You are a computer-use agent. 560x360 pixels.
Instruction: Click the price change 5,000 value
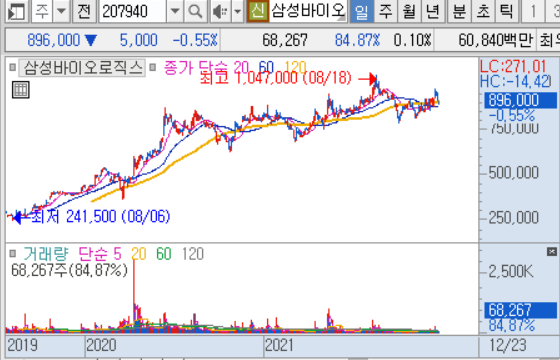[x=138, y=40]
